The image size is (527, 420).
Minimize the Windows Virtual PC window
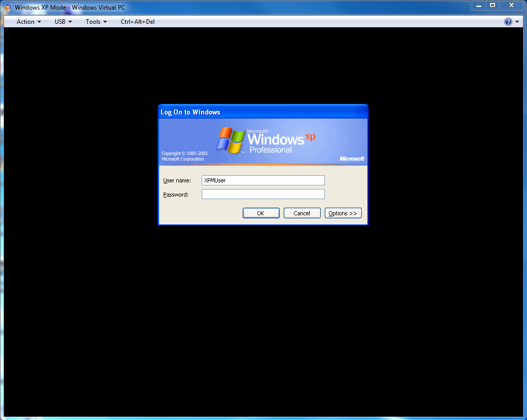(x=478, y=5)
